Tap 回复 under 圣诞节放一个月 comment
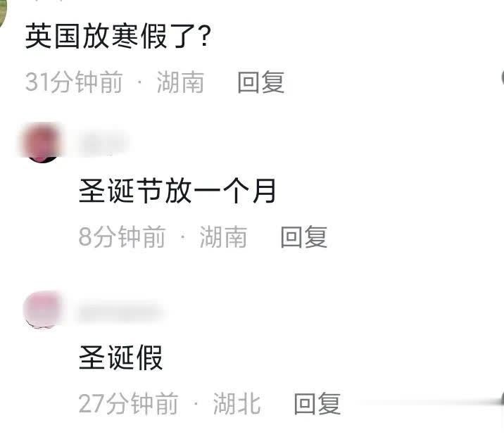 pyautogui.click(x=304, y=236)
